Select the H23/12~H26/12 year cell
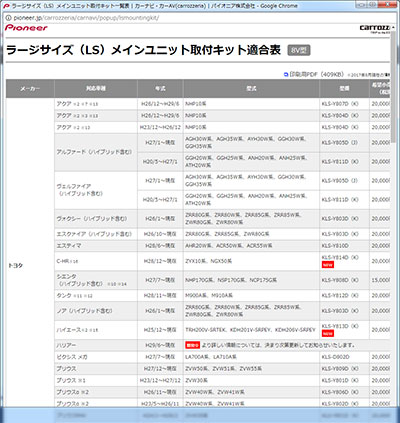 click(x=160, y=127)
